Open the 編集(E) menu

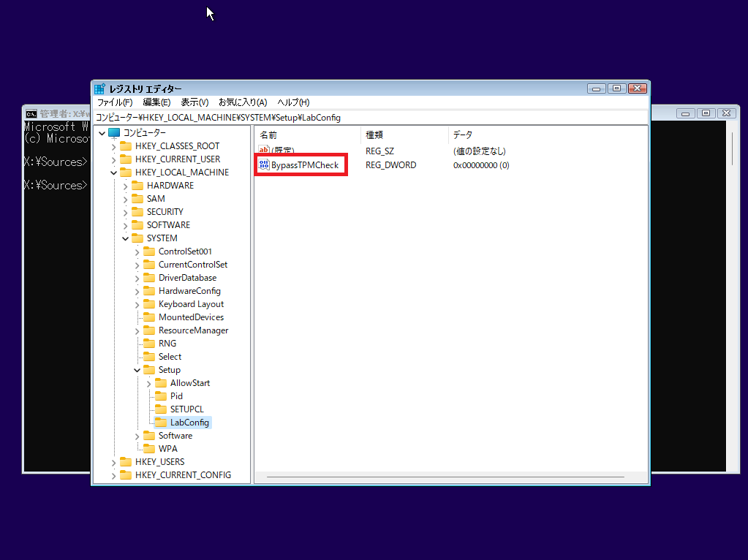[156, 102]
